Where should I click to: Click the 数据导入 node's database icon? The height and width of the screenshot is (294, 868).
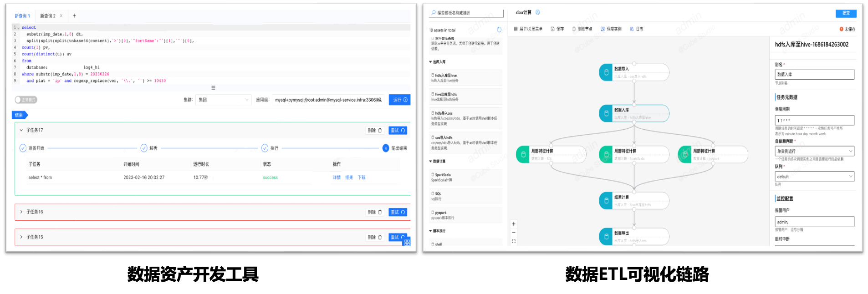[606, 72]
